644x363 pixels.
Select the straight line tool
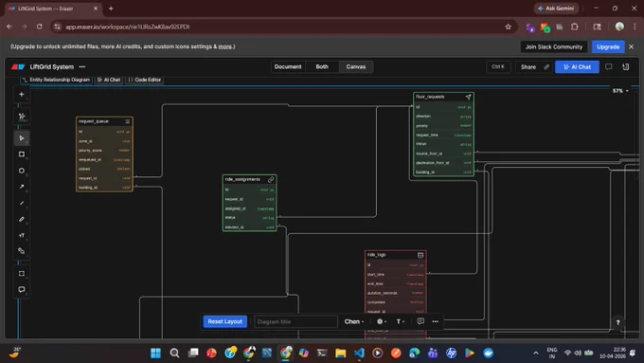22,203
